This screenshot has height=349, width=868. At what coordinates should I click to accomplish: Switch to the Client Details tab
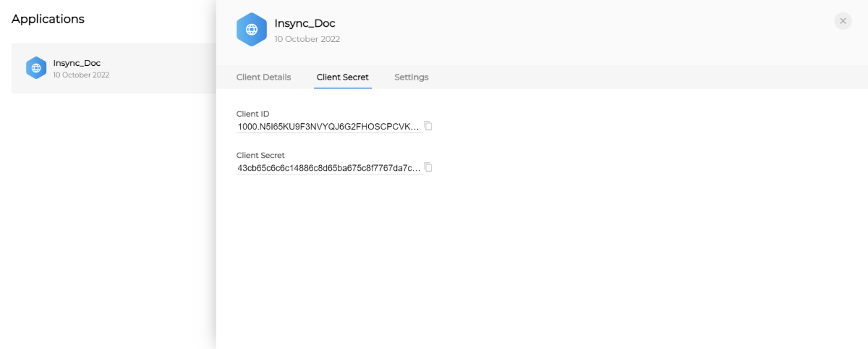(x=263, y=77)
